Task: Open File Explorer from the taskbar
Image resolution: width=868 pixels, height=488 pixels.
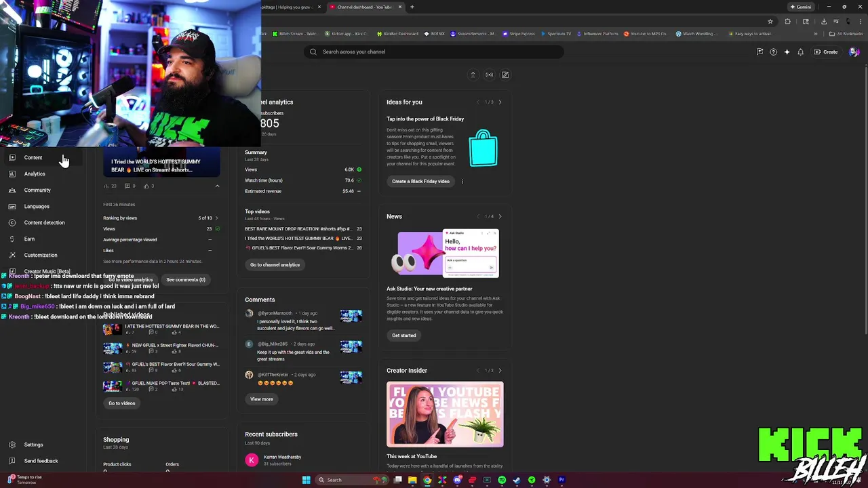Action: (x=412, y=480)
